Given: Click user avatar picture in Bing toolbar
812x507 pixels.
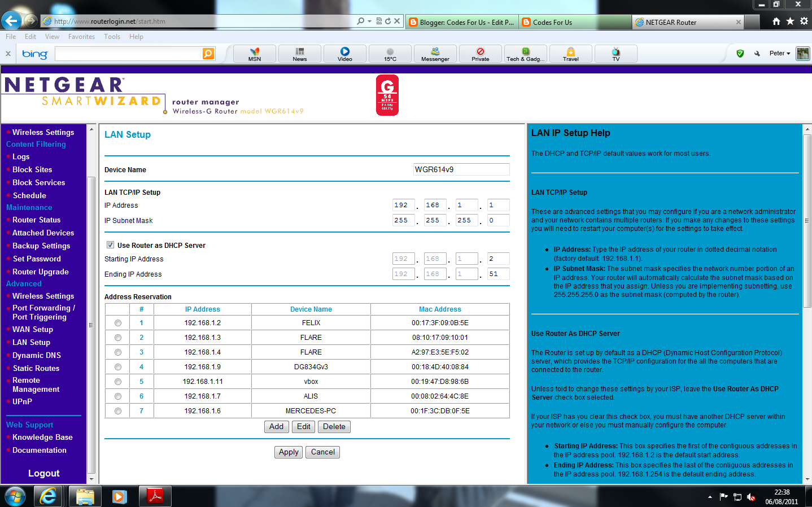Looking at the screenshot, I should pos(803,54).
